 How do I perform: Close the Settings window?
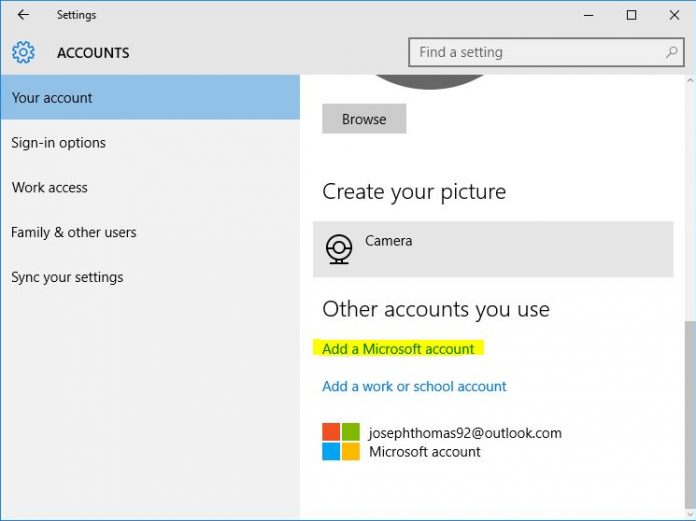(673, 15)
